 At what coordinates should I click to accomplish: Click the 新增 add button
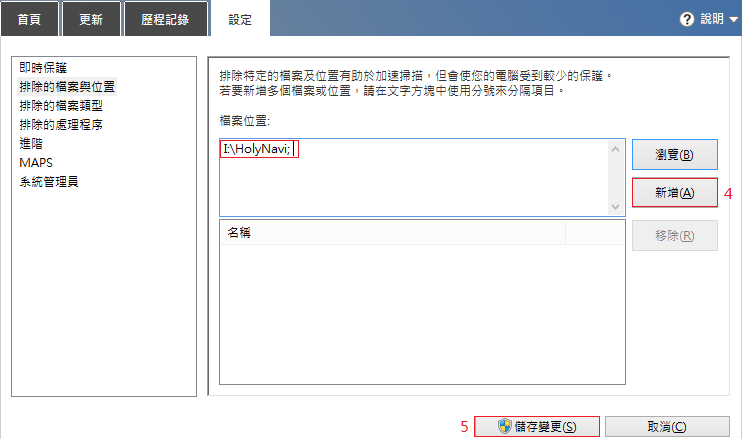click(674, 193)
